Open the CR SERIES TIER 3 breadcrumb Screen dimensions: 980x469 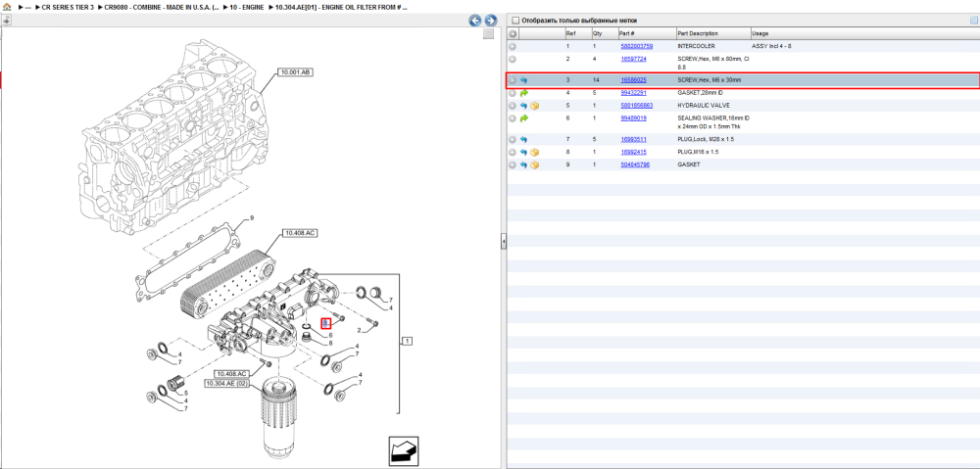[68, 8]
